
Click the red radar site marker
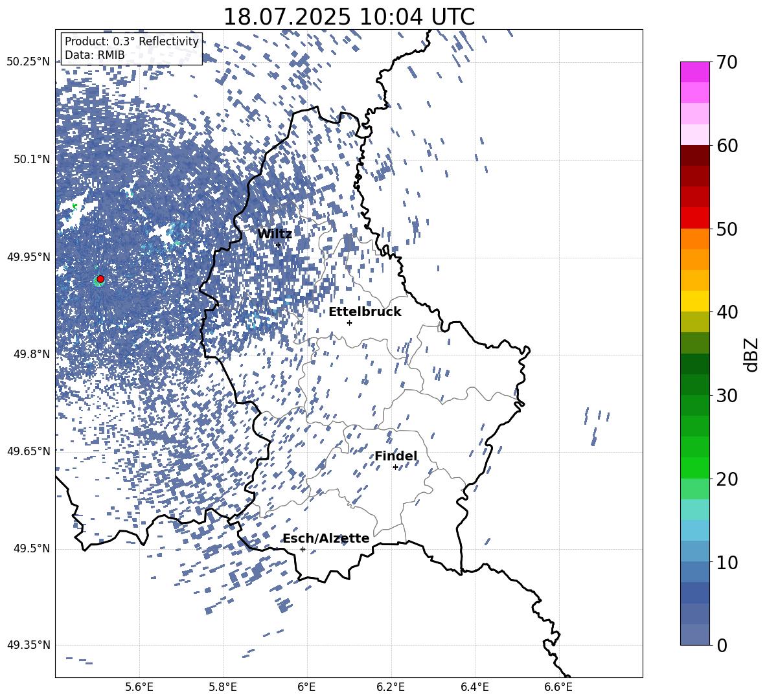pos(100,278)
